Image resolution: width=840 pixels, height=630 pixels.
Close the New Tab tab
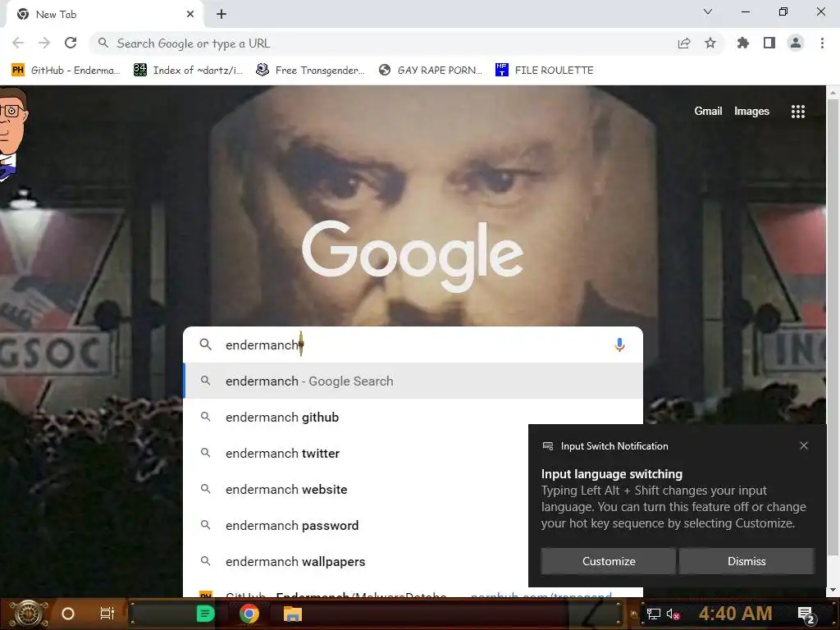(190, 15)
